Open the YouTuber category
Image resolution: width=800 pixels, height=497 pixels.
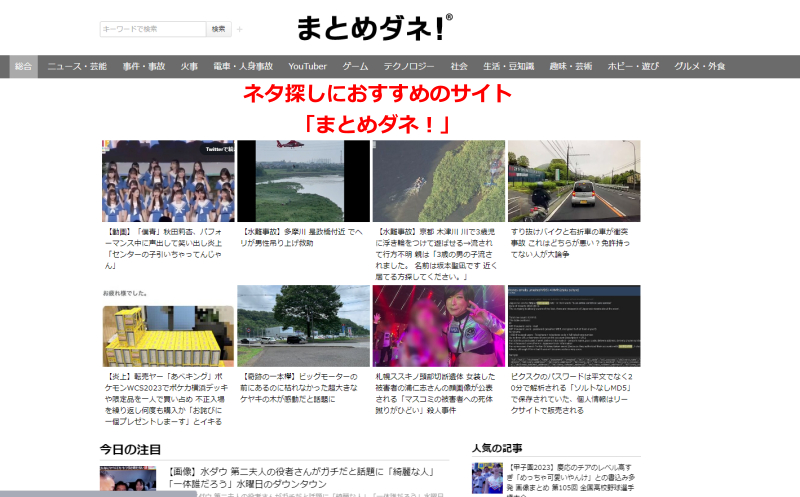click(x=308, y=66)
